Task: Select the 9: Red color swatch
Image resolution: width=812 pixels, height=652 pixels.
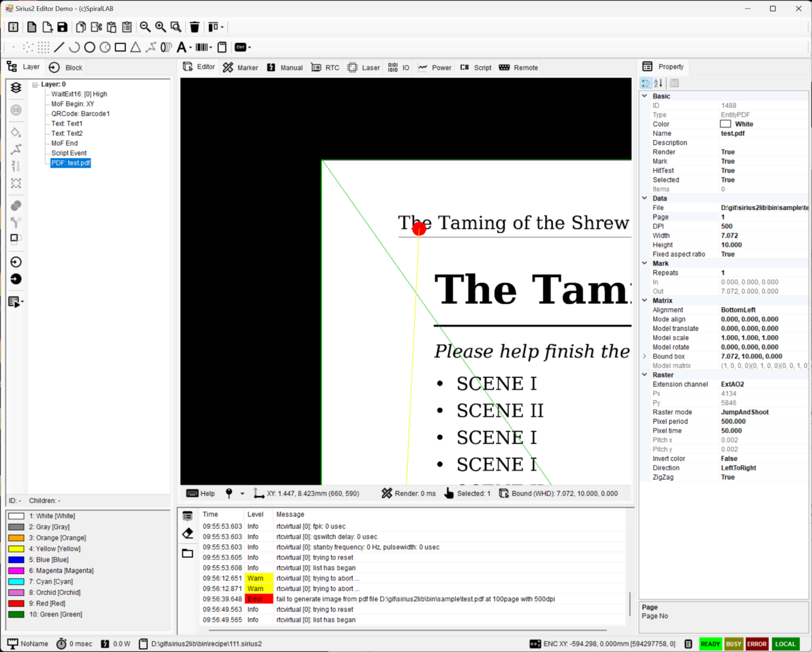Action: 16,604
